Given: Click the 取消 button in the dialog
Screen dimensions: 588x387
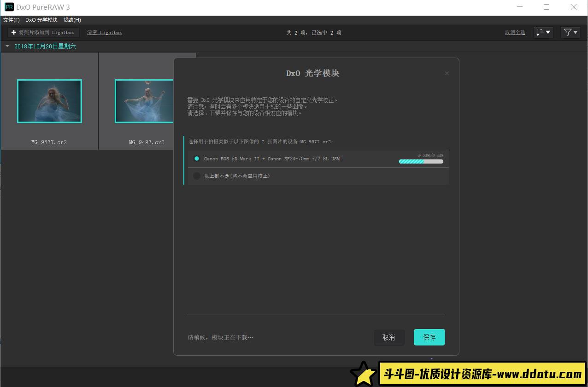Looking at the screenshot, I should coord(389,337).
